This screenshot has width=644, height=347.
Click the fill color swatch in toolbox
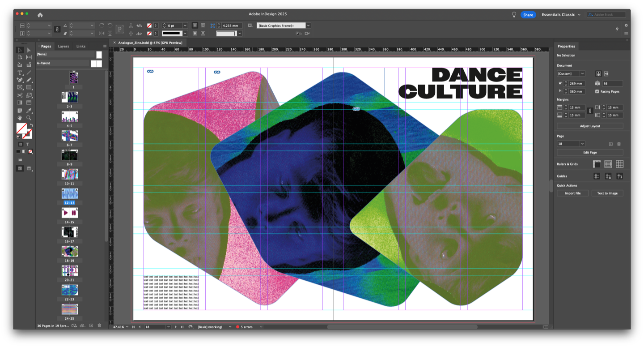(x=21, y=129)
